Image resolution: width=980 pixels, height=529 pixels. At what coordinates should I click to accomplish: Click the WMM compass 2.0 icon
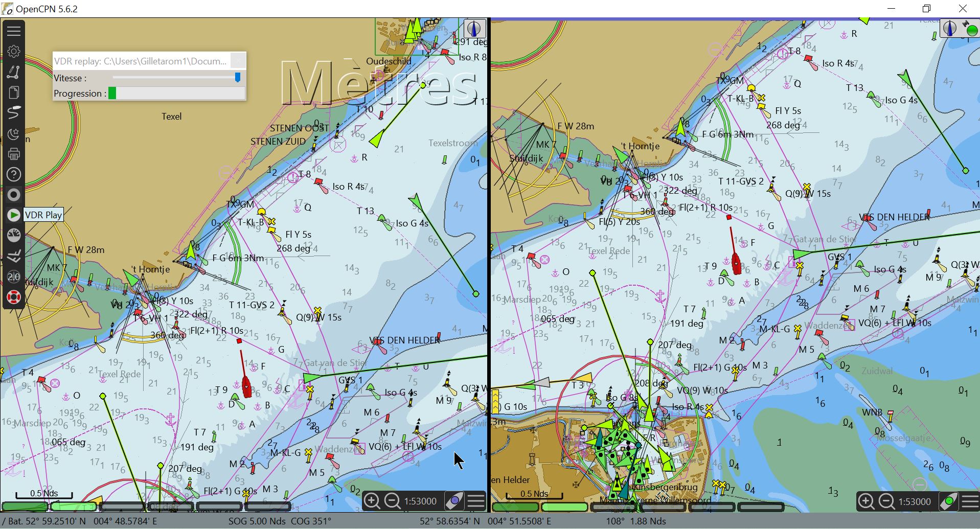coord(14,277)
